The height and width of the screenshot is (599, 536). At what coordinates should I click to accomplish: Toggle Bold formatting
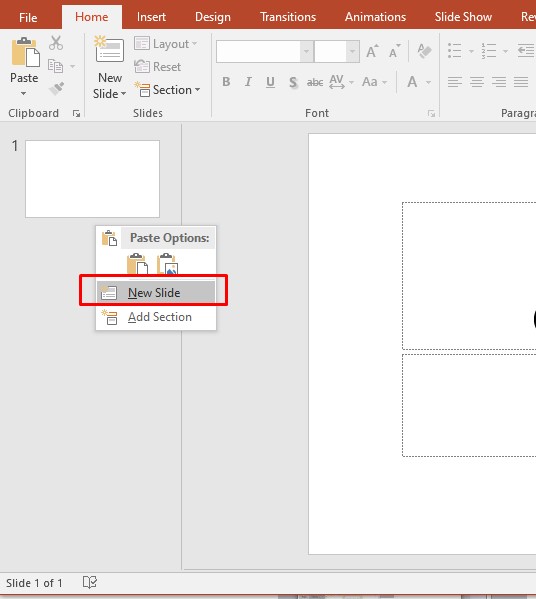(226, 82)
